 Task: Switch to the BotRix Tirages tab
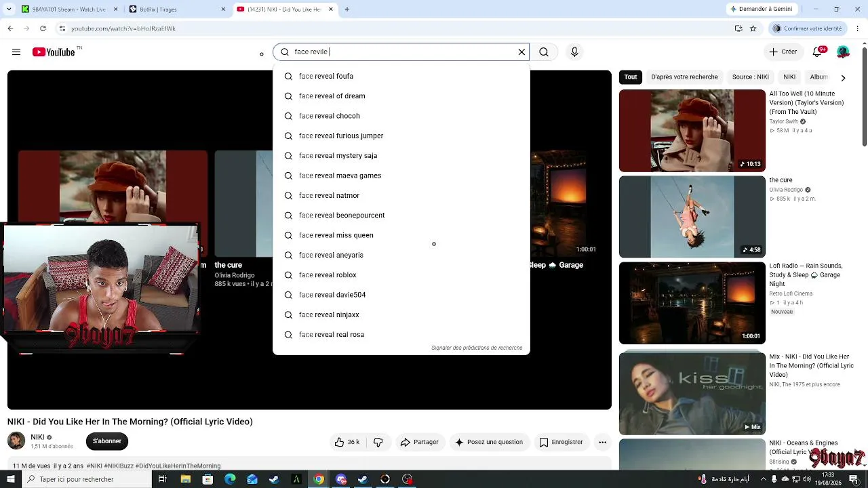coord(176,9)
